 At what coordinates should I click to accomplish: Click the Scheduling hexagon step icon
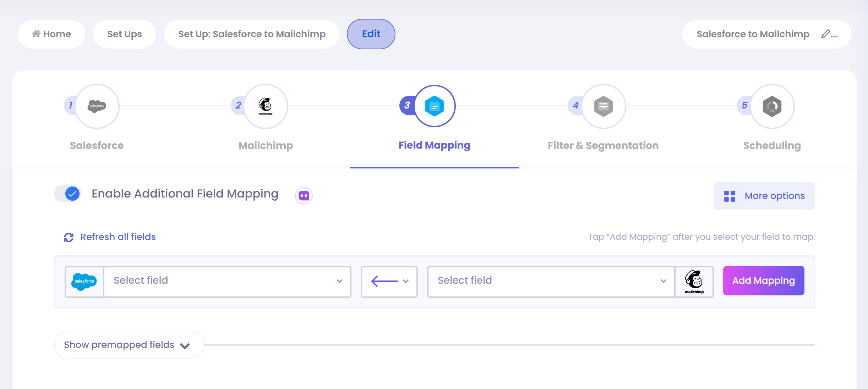[772, 106]
